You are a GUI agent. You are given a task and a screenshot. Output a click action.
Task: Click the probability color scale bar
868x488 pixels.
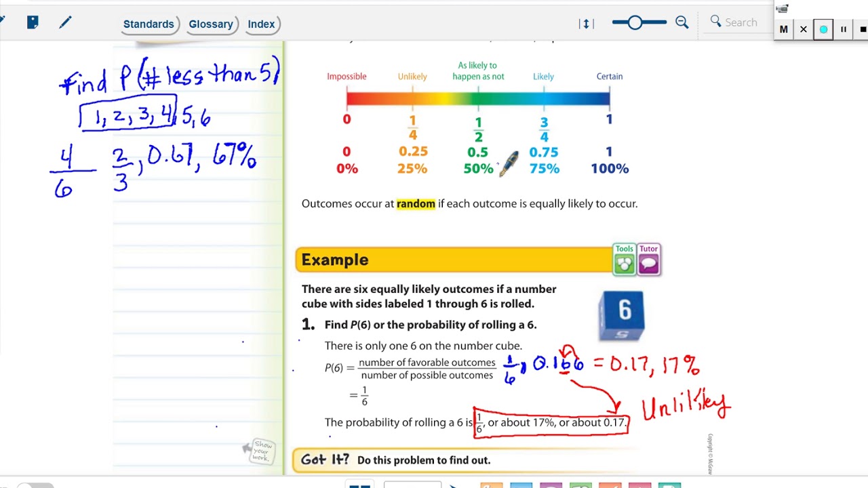(x=478, y=99)
